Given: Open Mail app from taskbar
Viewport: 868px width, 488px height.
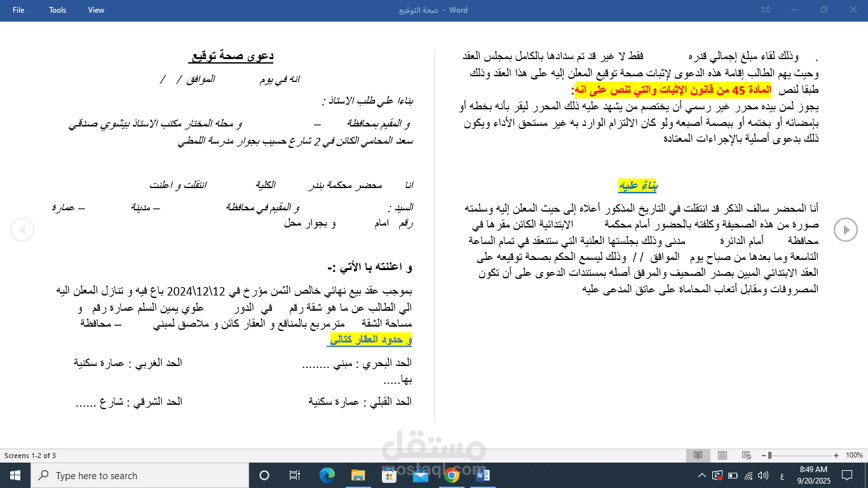Looking at the screenshot, I should point(420,475).
